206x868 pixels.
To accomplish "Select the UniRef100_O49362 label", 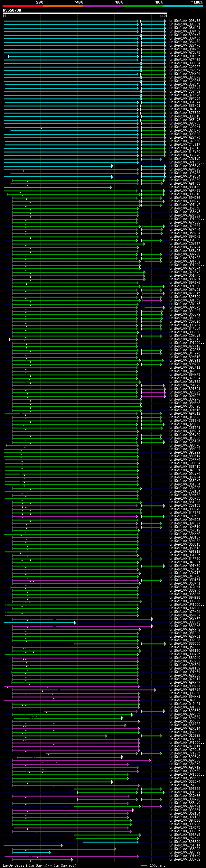I will click(x=185, y=700).
